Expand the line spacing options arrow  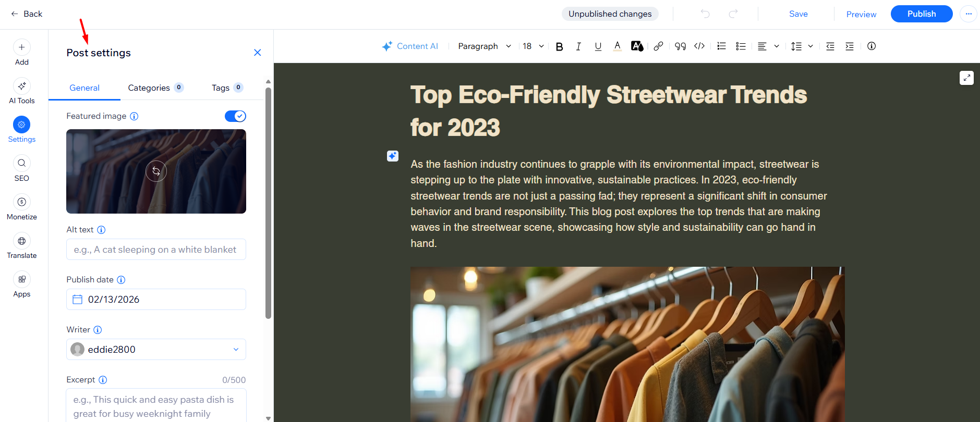click(x=810, y=46)
